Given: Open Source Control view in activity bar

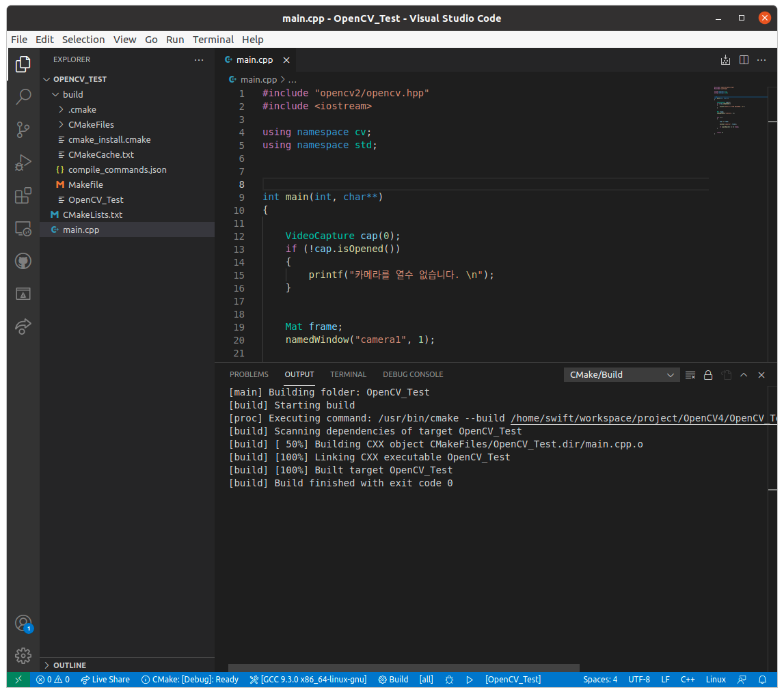Looking at the screenshot, I should click(x=23, y=129).
